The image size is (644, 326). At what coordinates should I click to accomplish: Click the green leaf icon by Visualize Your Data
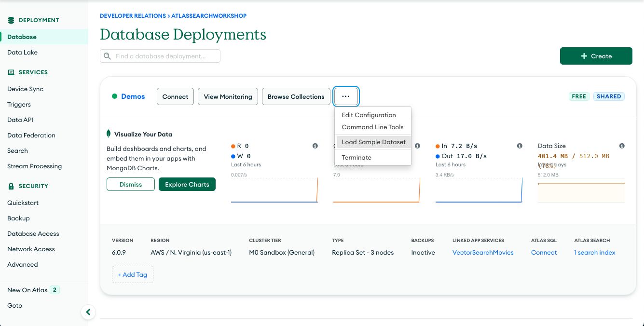[109, 134]
